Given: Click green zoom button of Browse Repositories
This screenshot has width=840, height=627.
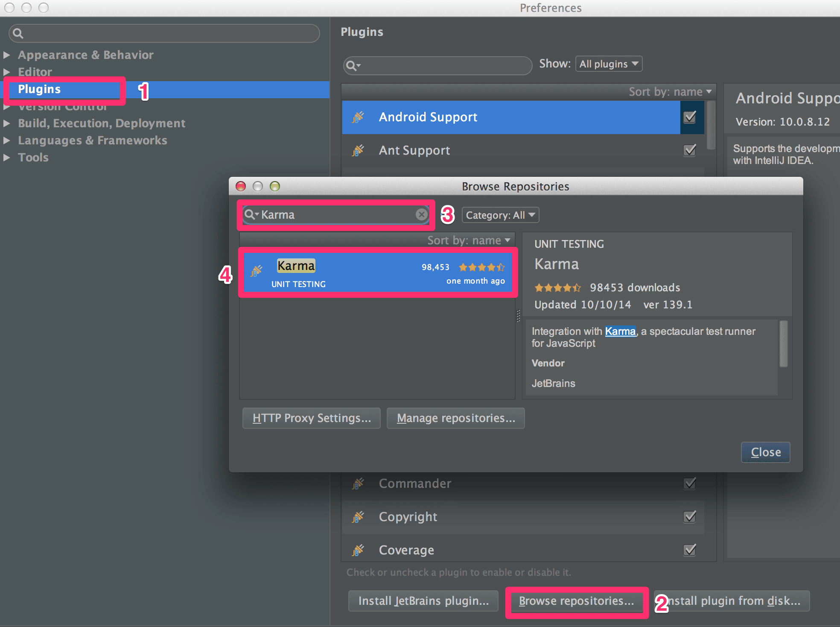Looking at the screenshot, I should tap(275, 186).
